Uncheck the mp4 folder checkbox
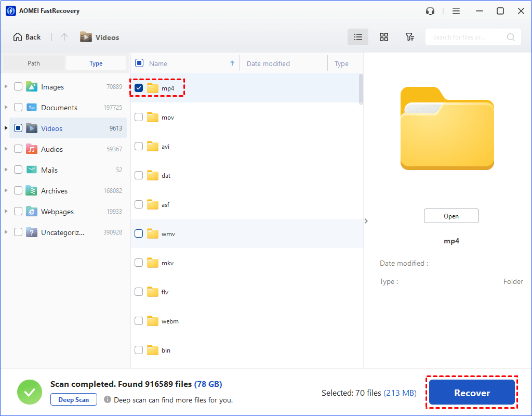 (139, 88)
